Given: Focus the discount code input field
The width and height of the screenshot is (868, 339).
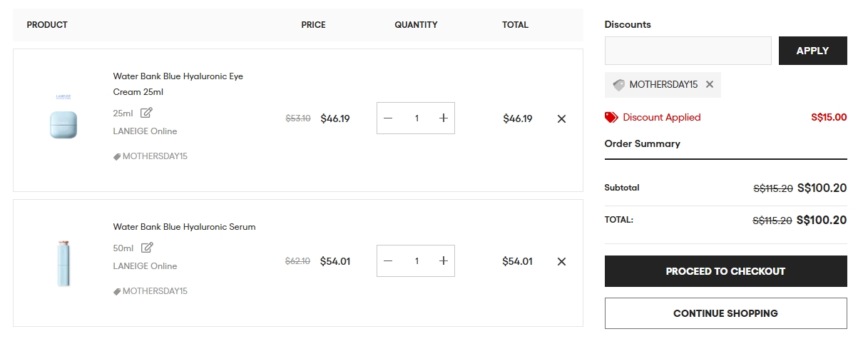Looking at the screenshot, I should 688,51.
